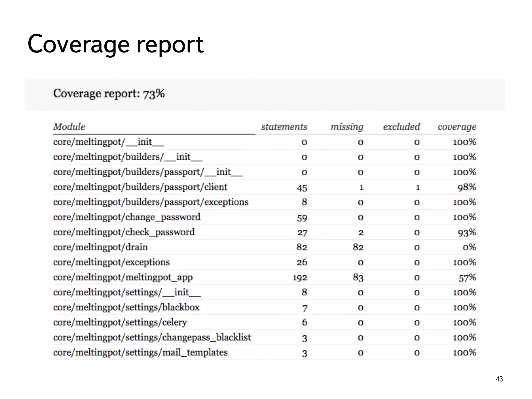Click slide page number 43
The image size is (532, 399).
[499, 379]
